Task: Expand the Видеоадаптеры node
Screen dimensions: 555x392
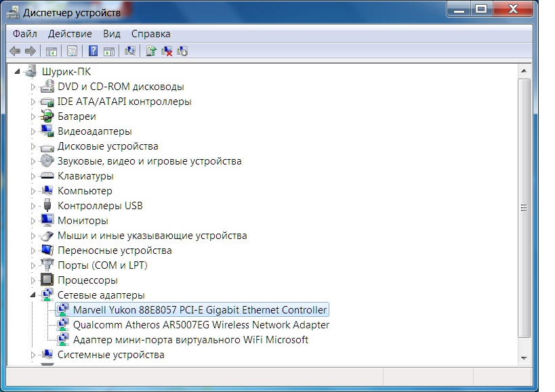Action: pos(33,131)
